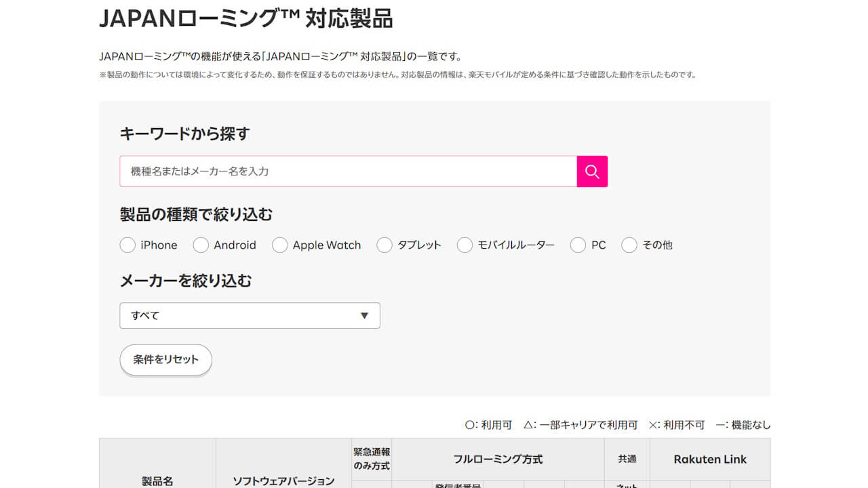Open the メーカー dropdown showing すべて
This screenshot has height=488, width=868.
[x=250, y=315]
